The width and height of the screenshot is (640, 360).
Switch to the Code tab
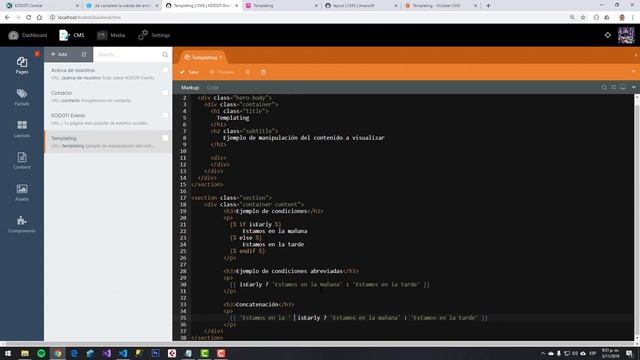212,87
